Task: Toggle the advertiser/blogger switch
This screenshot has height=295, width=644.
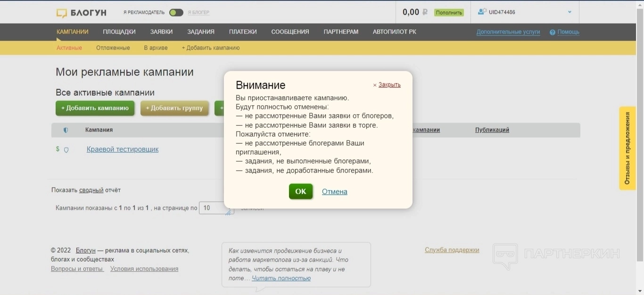Action: click(x=176, y=12)
